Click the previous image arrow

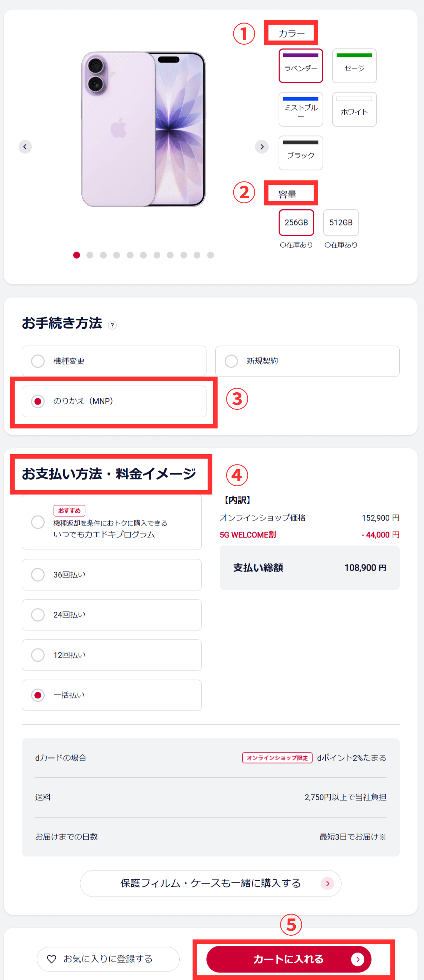tap(25, 147)
